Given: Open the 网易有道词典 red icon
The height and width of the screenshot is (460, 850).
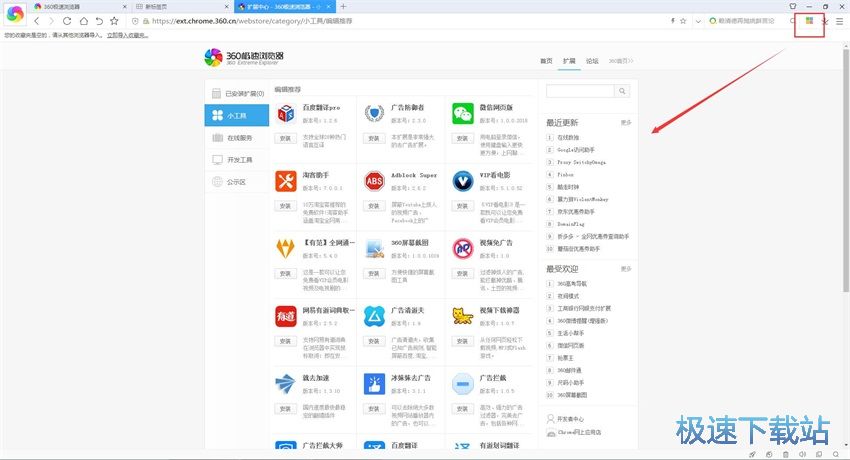Looking at the screenshot, I should 286,316.
